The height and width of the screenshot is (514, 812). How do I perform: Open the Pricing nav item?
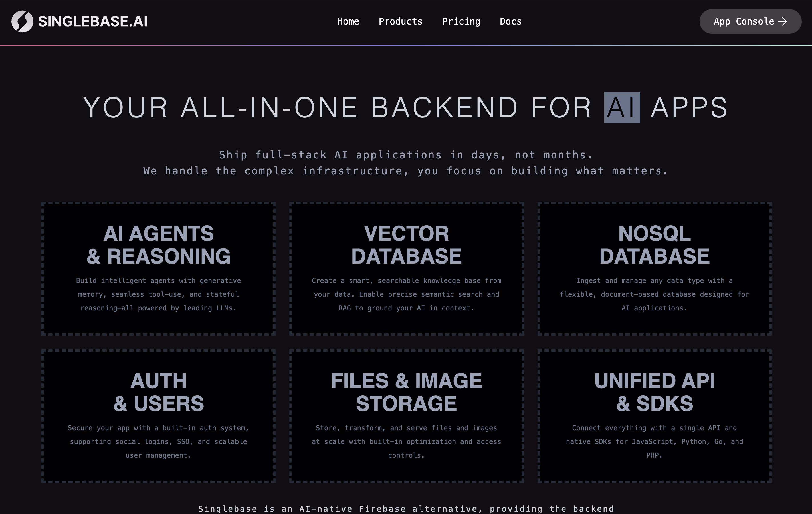(x=461, y=22)
